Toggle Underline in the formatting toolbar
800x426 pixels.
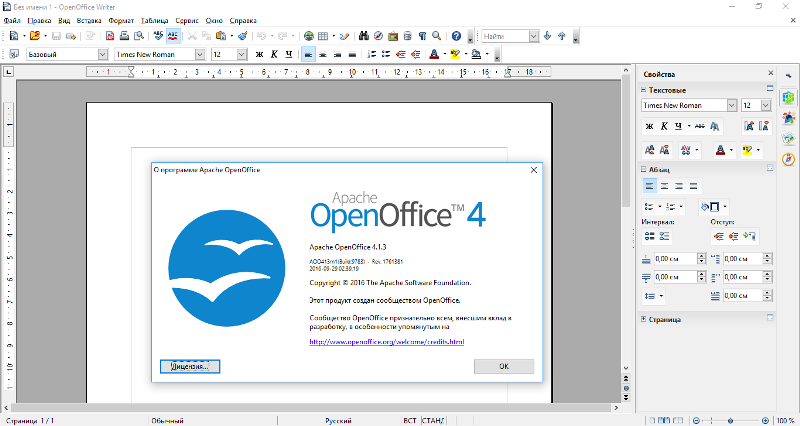tap(289, 54)
